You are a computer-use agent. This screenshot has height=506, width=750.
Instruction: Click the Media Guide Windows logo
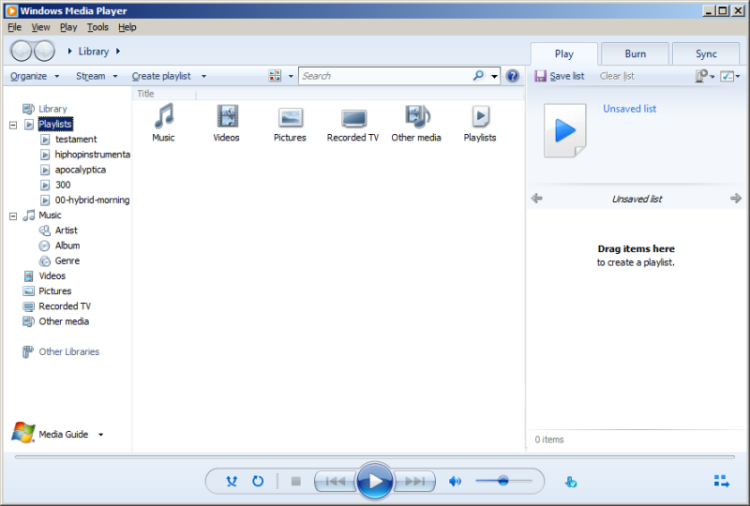[x=23, y=432]
